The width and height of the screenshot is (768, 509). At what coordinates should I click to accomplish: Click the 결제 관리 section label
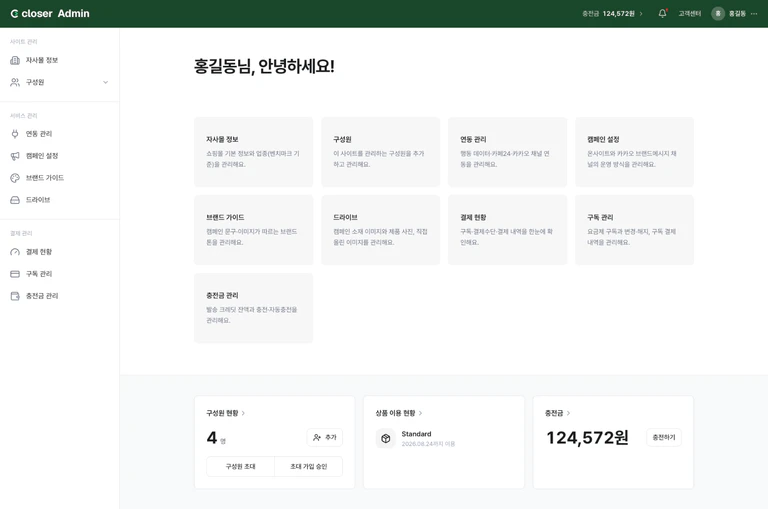pos(21,233)
